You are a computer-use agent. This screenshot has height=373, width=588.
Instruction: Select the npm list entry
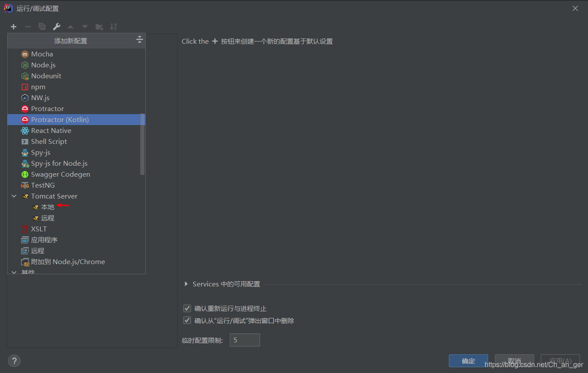coord(76,87)
